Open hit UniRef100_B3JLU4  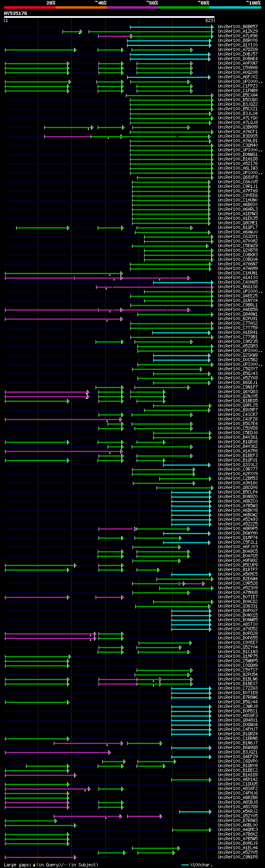click(x=238, y=113)
